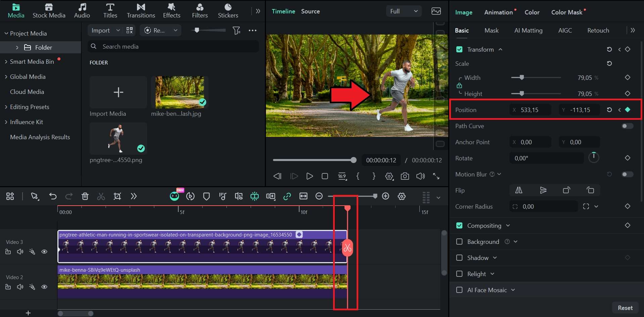644x317 pixels.
Task: Expand the Editing Presets item
Action: [x=6, y=107]
